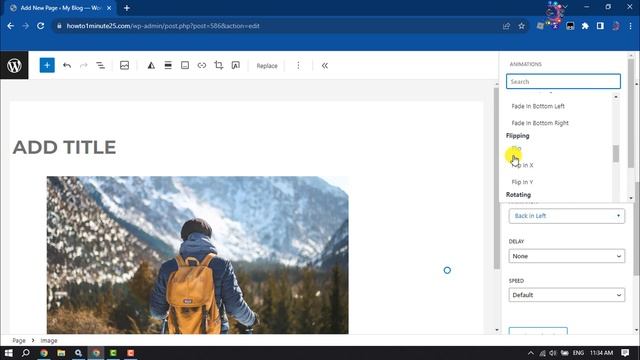Image resolution: width=640 pixels, height=360 pixels.
Task: Open the Delay dropdown set to None
Action: click(x=567, y=256)
